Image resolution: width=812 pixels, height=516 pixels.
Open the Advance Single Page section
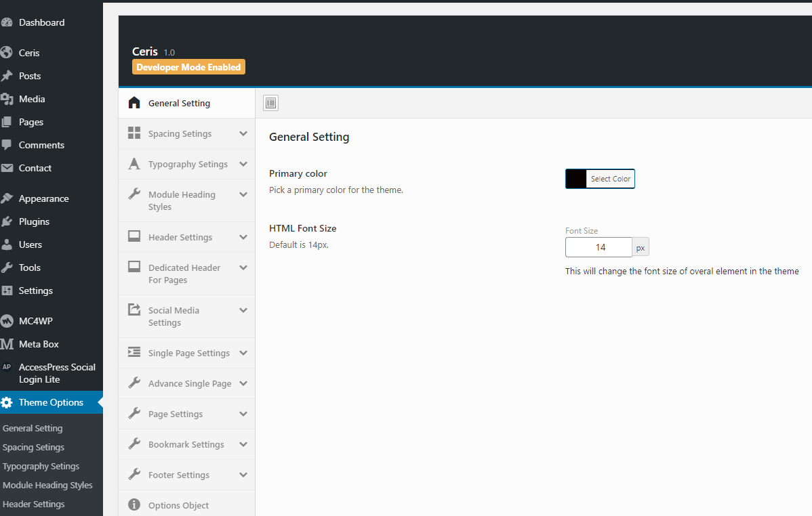pos(187,383)
